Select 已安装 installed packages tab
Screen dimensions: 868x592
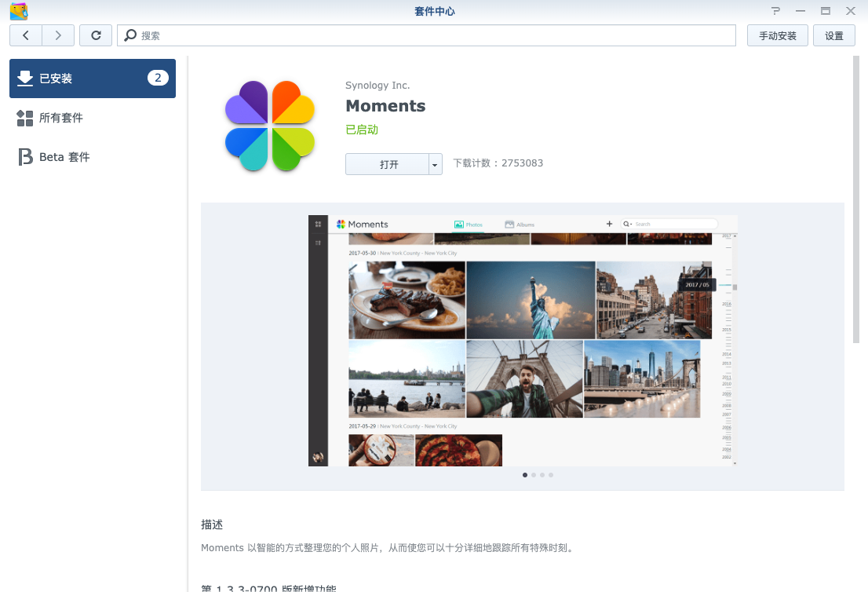coord(93,79)
